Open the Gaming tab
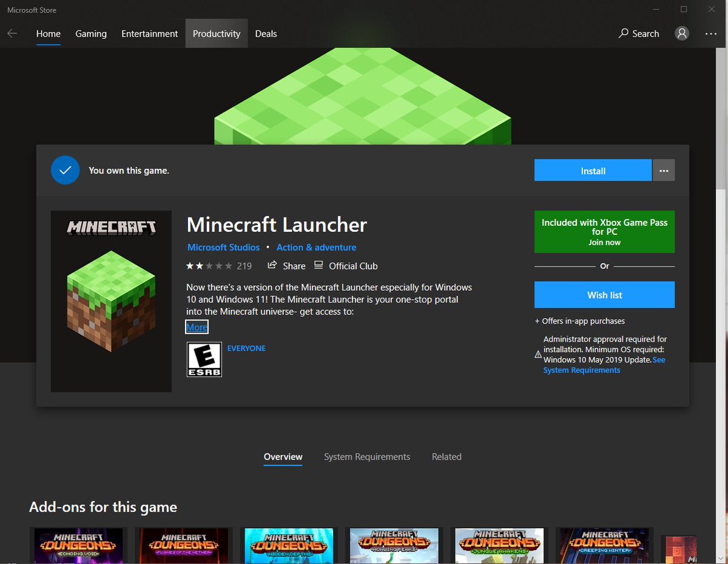The height and width of the screenshot is (564, 728). pyautogui.click(x=91, y=34)
